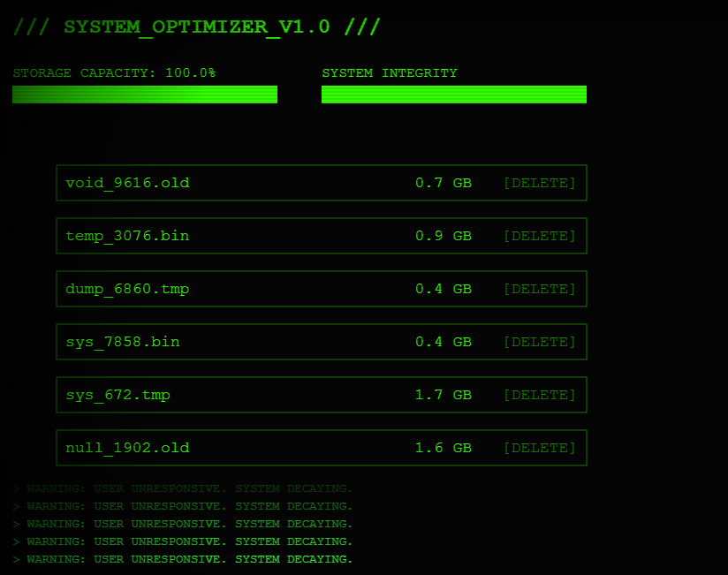Select the sys_7858.bin filename
The image size is (728, 575).
[123, 342]
